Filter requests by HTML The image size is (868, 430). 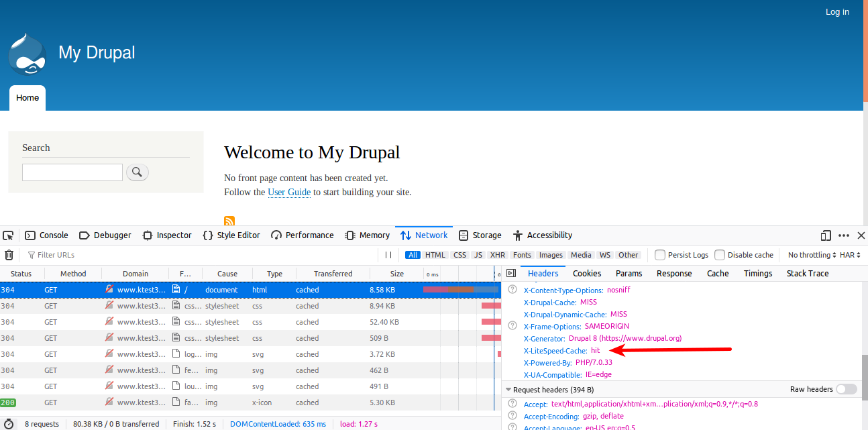tap(435, 255)
